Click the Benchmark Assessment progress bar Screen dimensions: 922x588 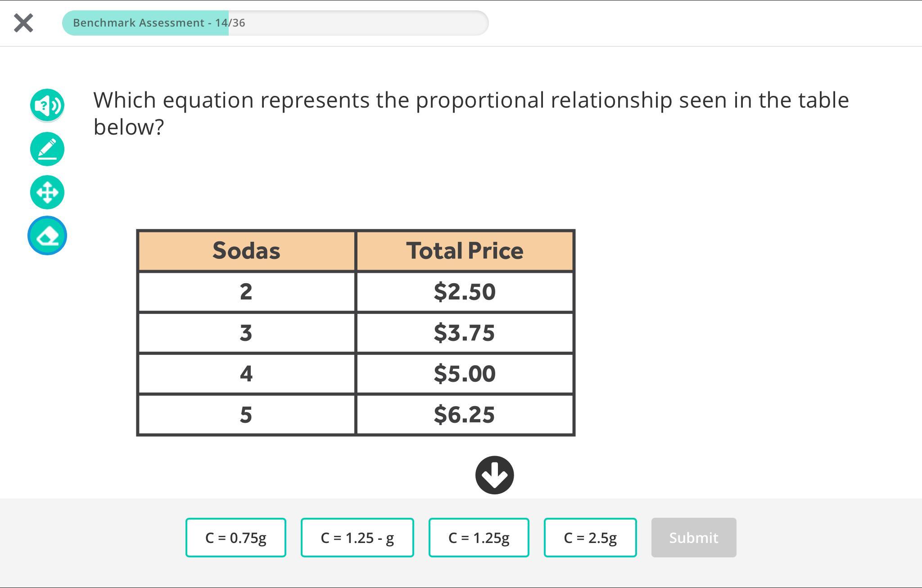275,23
